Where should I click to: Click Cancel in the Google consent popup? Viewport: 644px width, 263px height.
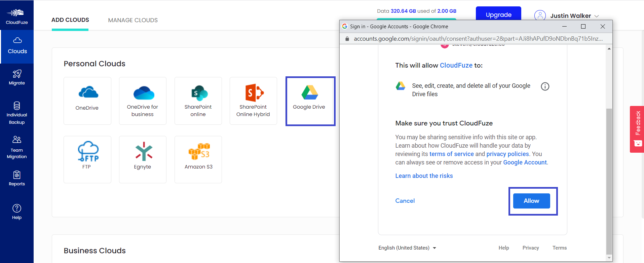click(405, 201)
